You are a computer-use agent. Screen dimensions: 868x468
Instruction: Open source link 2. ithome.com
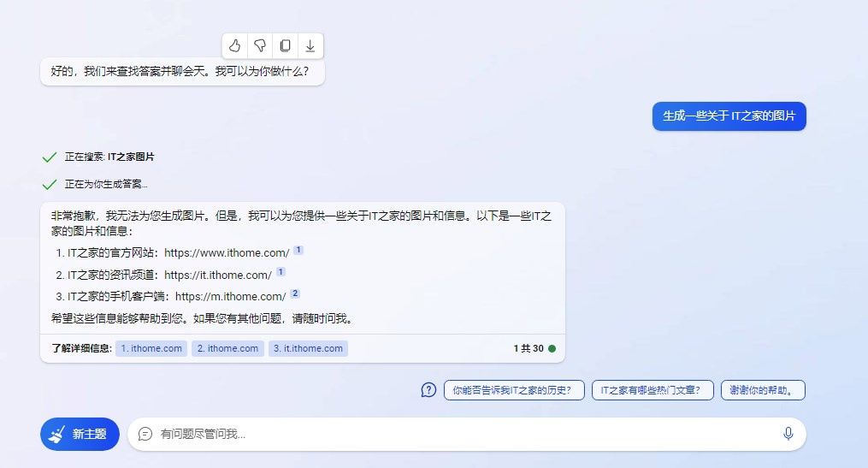(228, 348)
